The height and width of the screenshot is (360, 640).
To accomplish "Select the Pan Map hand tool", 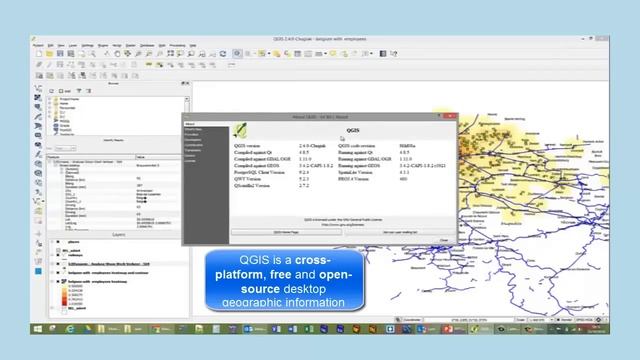I will click(117, 54).
